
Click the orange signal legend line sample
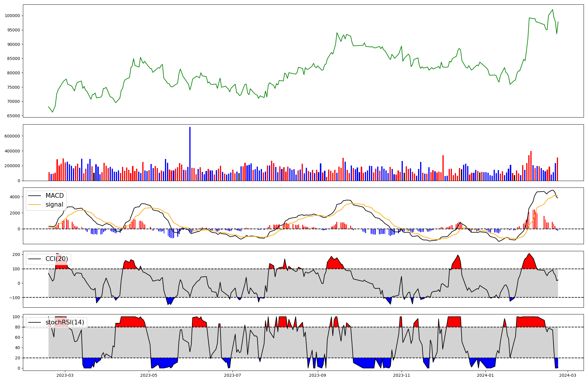35,205
